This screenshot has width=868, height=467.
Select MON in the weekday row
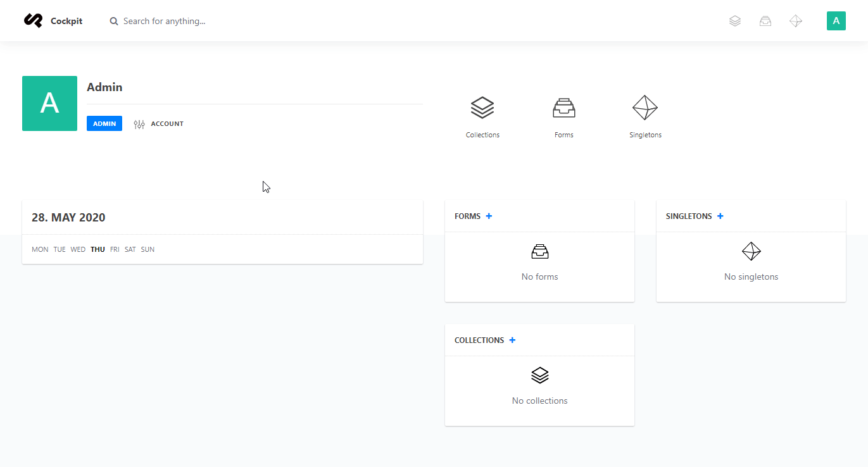40,249
